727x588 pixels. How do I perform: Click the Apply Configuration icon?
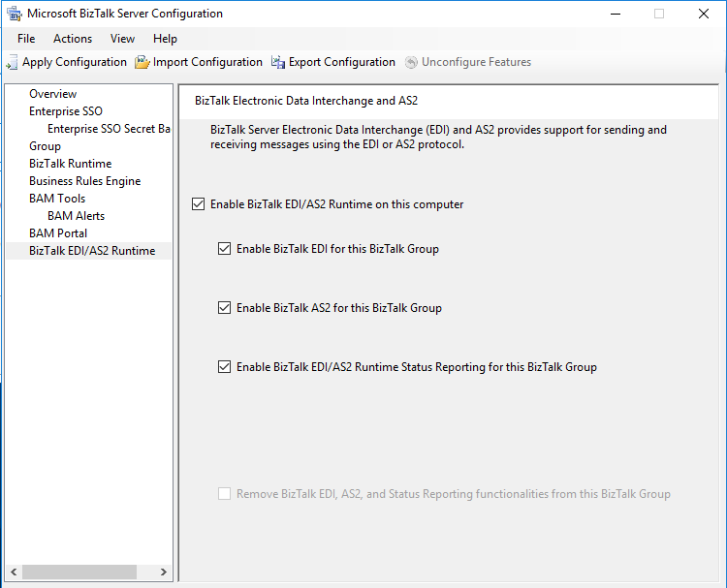click(x=12, y=62)
